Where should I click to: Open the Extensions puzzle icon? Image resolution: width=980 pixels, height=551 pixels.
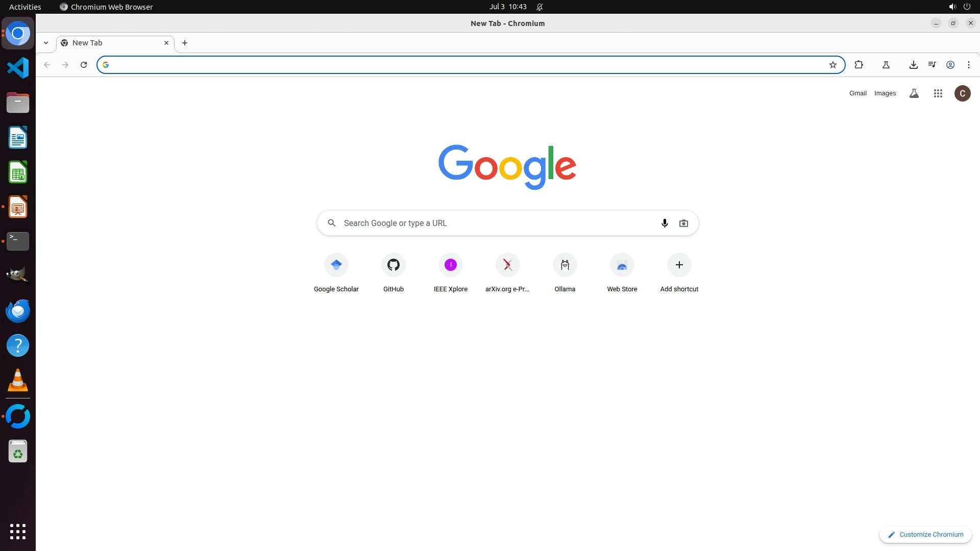click(859, 65)
